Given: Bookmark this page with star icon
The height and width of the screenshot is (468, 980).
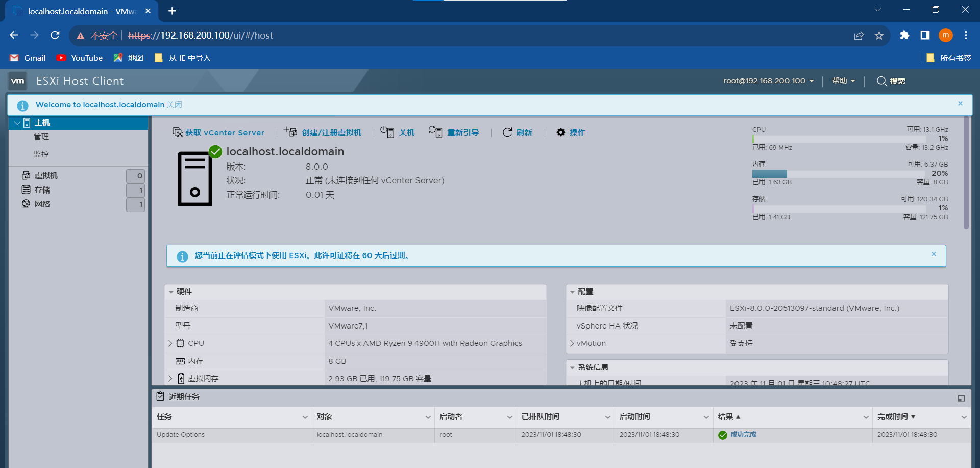Looking at the screenshot, I should pyautogui.click(x=879, y=35).
